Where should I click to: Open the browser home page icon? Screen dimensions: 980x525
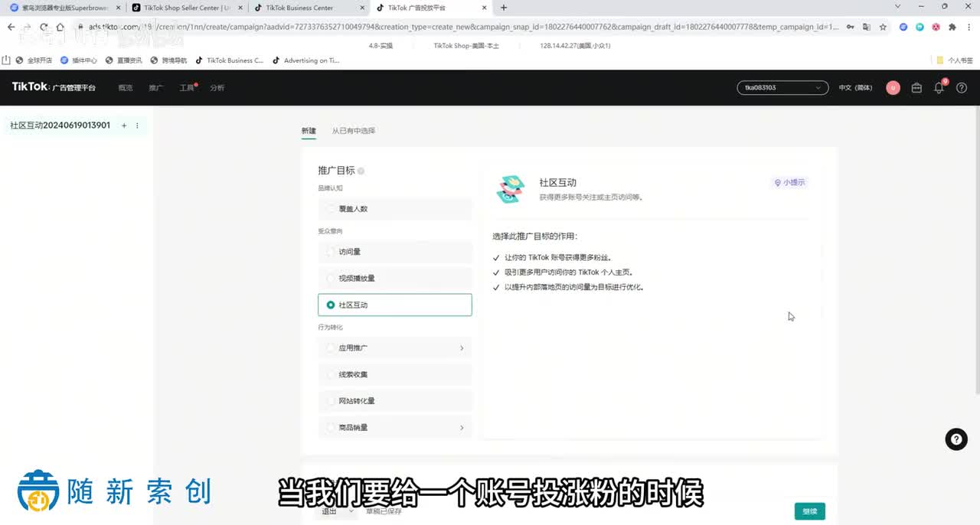pyautogui.click(x=60, y=27)
